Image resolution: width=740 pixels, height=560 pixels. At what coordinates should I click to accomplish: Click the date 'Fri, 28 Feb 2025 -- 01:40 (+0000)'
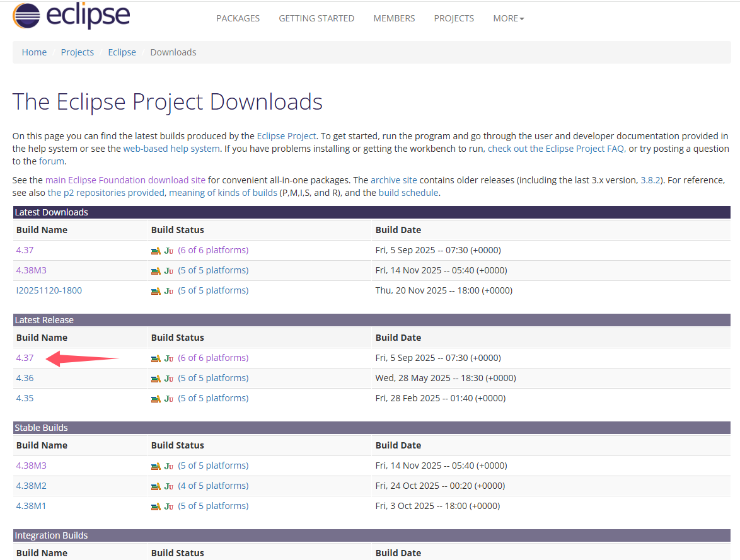[441, 398]
